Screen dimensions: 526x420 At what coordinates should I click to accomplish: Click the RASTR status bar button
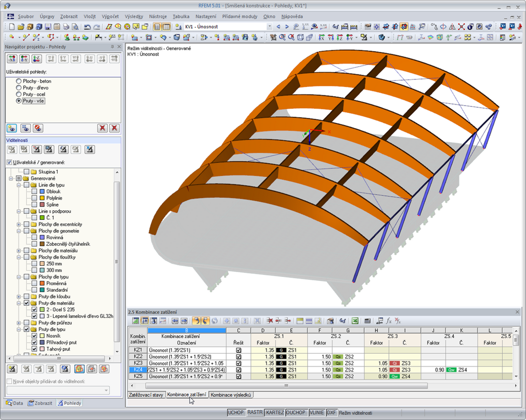254,412
